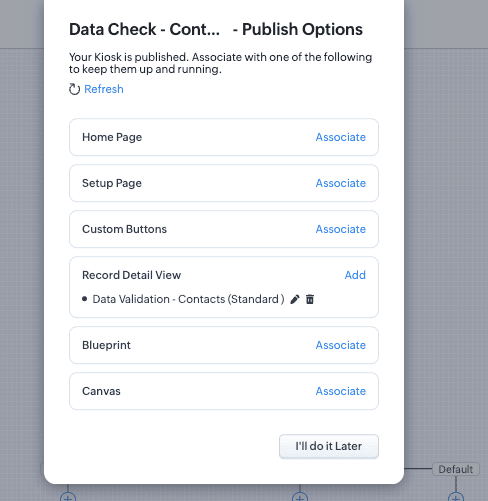Select the Home Page option label
This screenshot has height=501, width=488.
tap(112, 137)
